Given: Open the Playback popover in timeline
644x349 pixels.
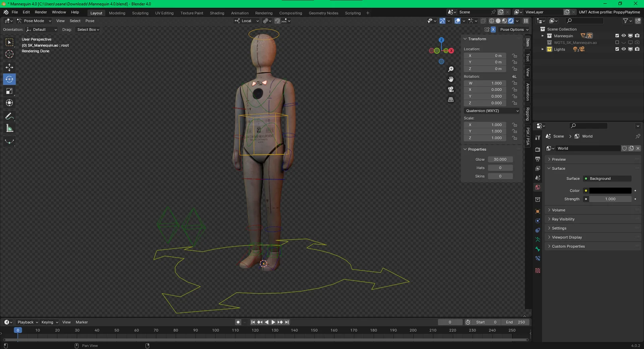Looking at the screenshot, I should [28, 322].
